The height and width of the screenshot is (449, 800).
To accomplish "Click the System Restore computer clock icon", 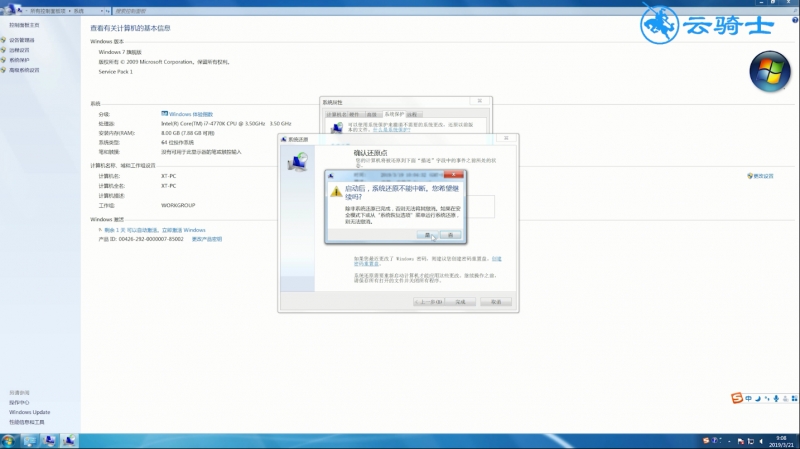I will (297, 162).
